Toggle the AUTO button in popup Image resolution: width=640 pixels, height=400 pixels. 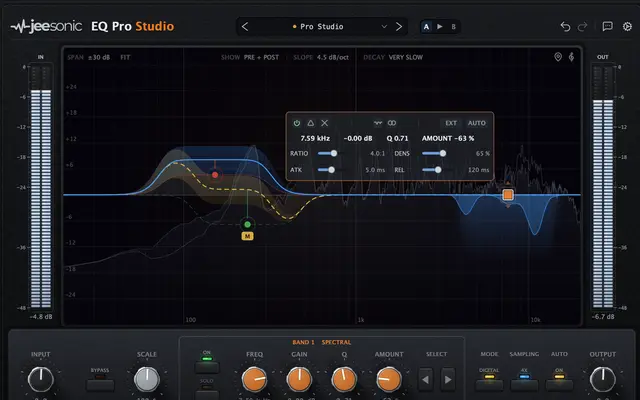click(477, 123)
